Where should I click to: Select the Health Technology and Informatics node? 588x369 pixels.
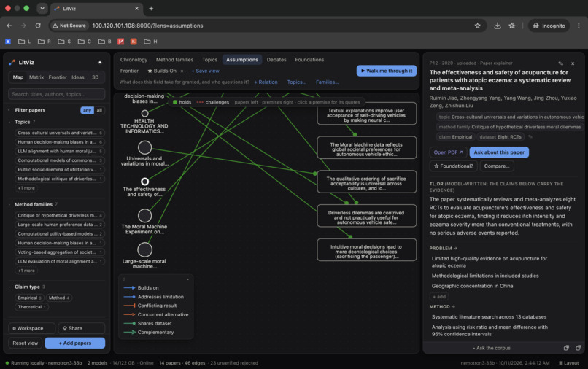[144, 113]
